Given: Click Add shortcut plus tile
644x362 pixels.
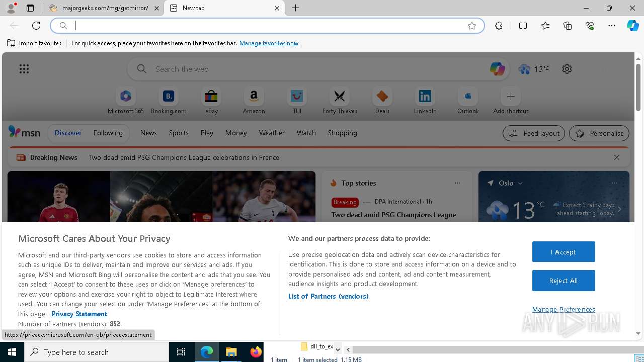Looking at the screenshot, I should tap(511, 101).
